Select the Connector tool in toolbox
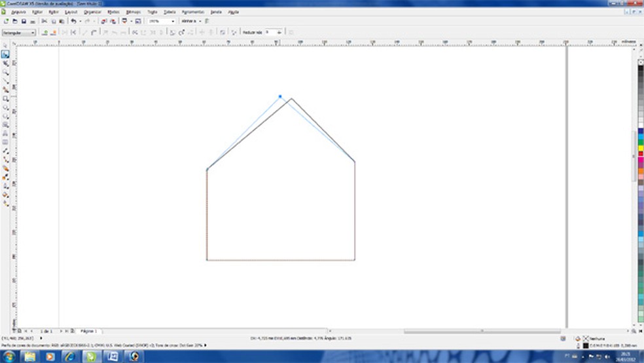644x363 pixels. click(5, 159)
